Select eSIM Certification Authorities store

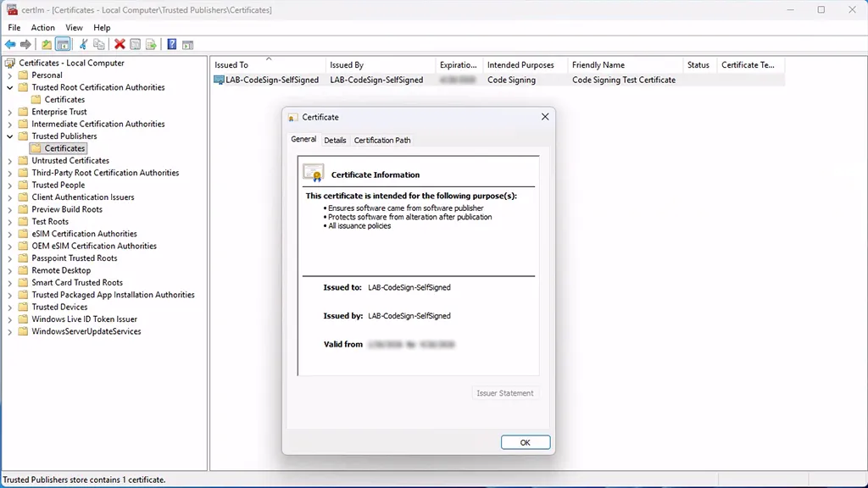click(x=84, y=234)
